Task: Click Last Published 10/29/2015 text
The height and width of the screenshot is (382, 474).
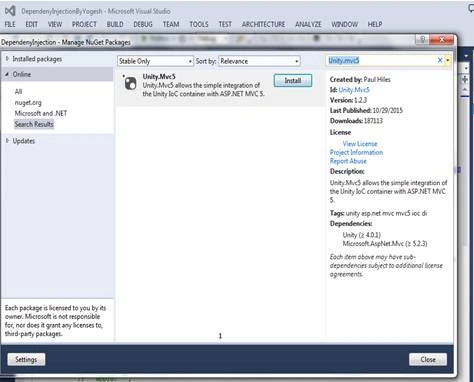Action: tap(366, 110)
